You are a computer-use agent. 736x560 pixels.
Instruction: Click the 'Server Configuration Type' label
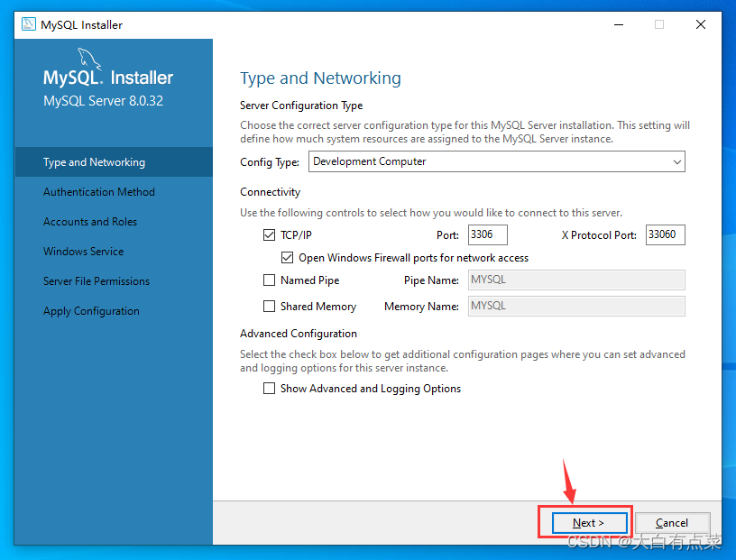(x=301, y=106)
